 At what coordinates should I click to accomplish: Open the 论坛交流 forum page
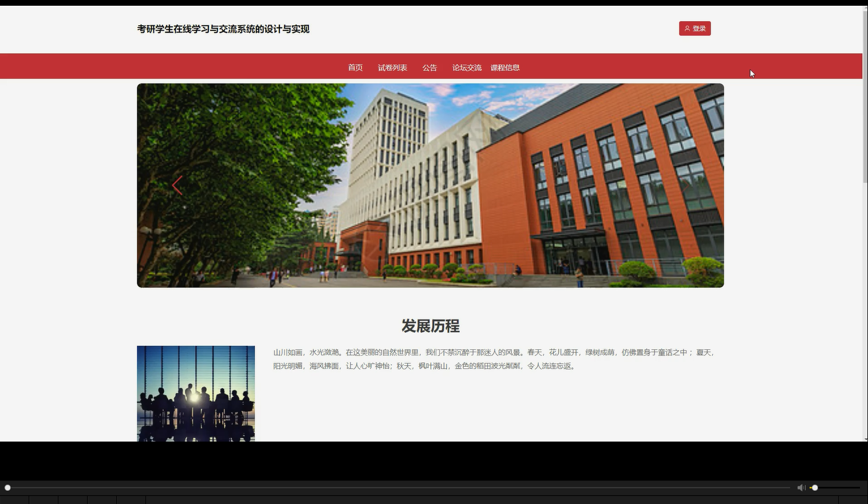pyautogui.click(x=467, y=68)
